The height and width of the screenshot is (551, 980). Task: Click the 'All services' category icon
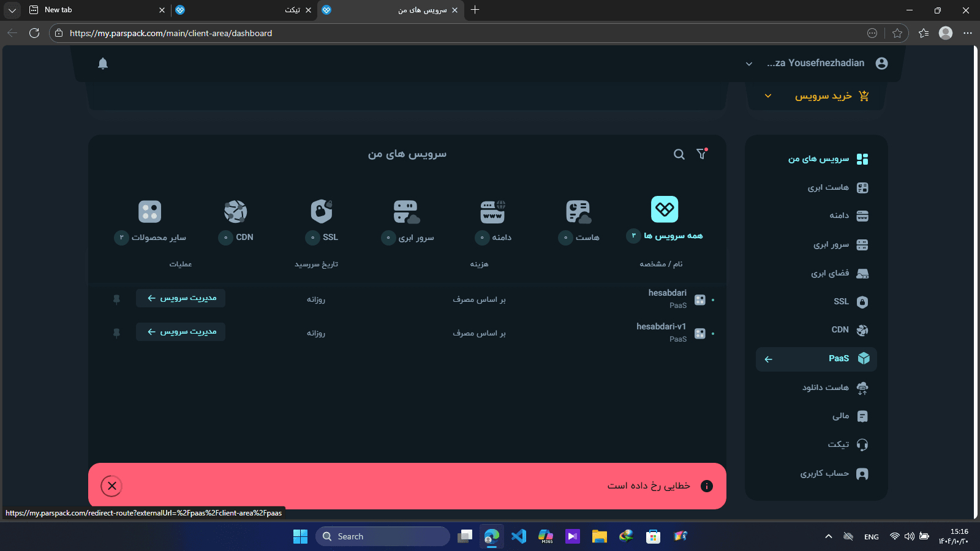[664, 209]
